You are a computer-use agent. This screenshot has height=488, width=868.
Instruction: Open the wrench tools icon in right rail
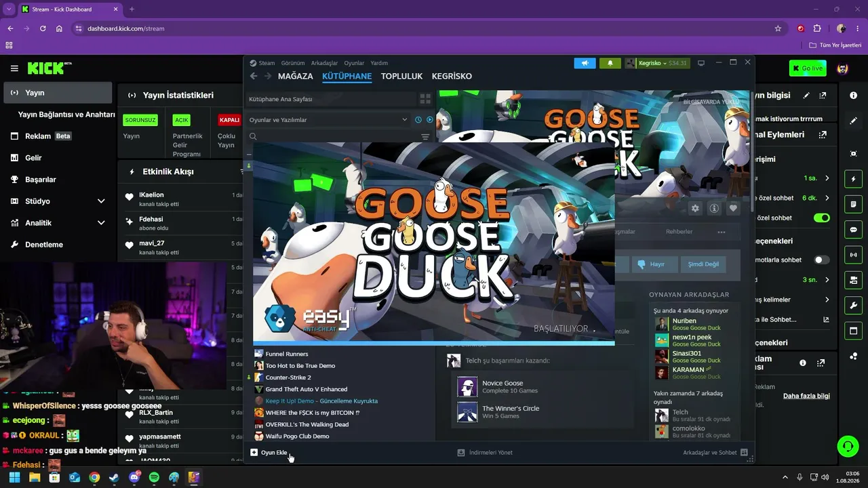(853, 305)
